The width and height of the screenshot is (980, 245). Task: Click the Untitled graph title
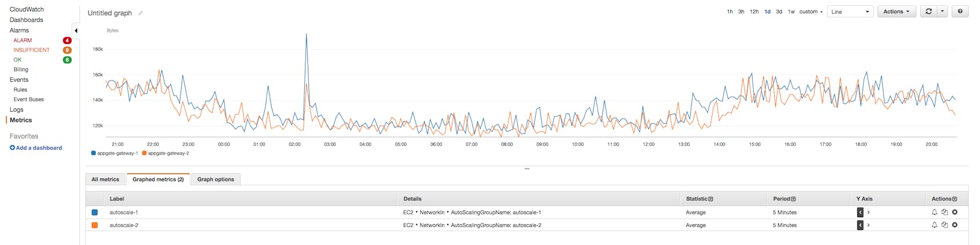point(110,13)
